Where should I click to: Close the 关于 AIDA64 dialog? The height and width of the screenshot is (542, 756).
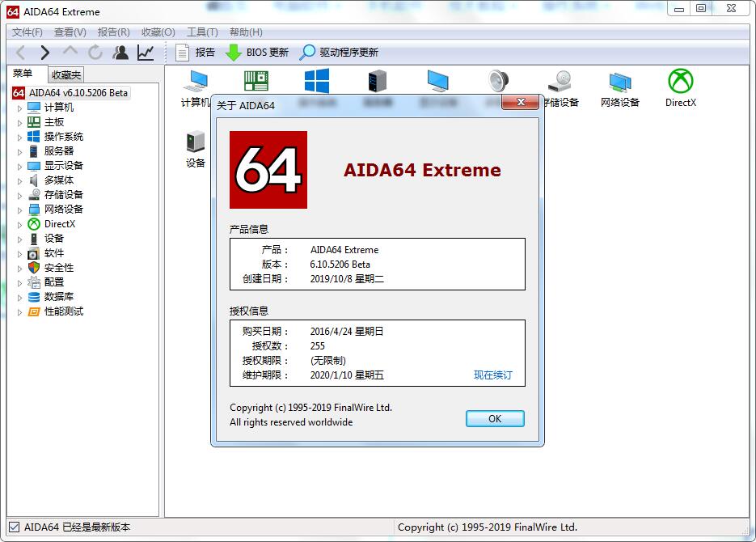click(x=520, y=102)
